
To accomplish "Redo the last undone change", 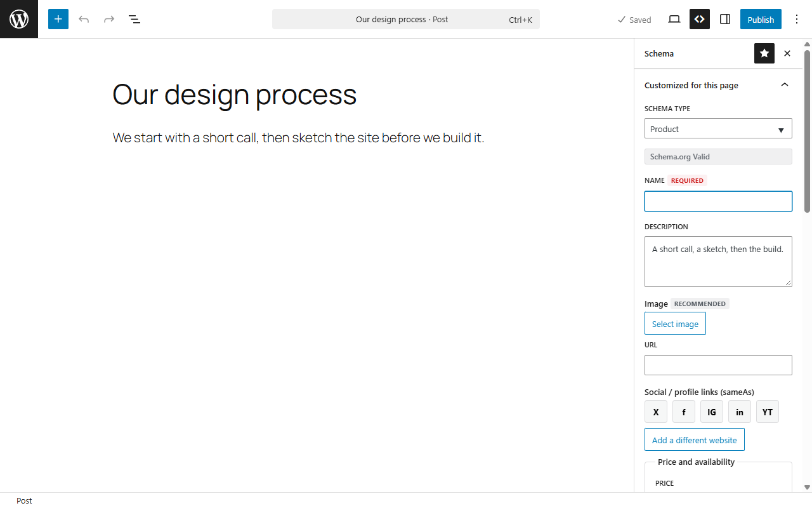I will [x=109, y=19].
